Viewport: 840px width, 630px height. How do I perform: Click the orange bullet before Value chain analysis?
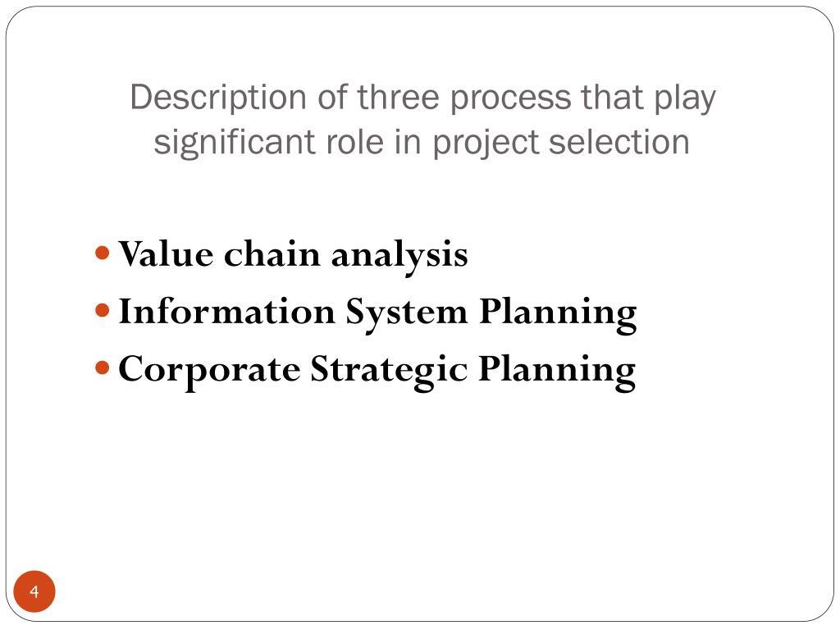pyautogui.click(x=103, y=253)
